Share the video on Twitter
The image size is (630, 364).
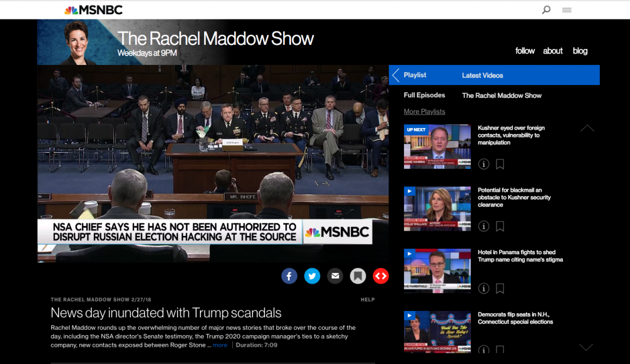(312, 276)
